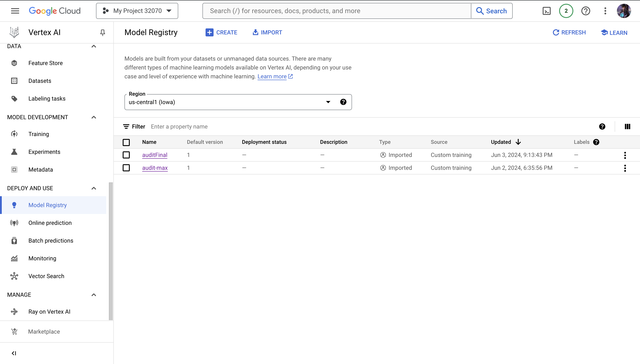Open Feature Store in sidebar
Screen dimensions: 640x364
(46, 63)
